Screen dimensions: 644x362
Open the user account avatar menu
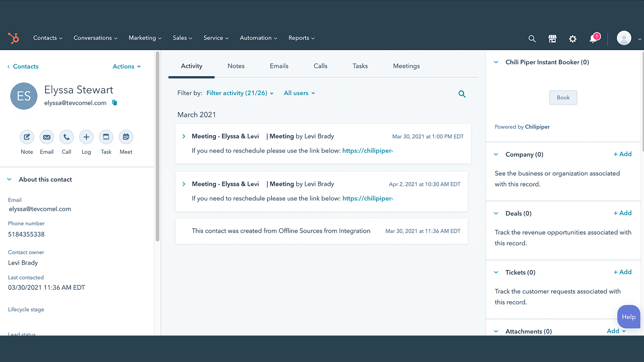624,38
